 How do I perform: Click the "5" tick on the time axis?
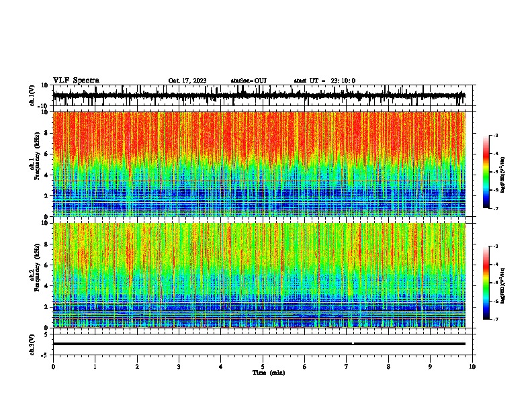263,367
